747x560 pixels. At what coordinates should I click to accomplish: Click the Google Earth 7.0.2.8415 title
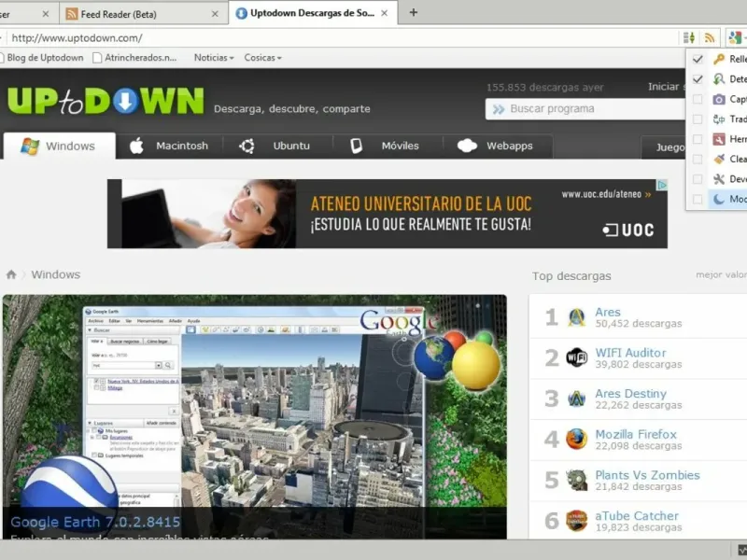[95, 522]
